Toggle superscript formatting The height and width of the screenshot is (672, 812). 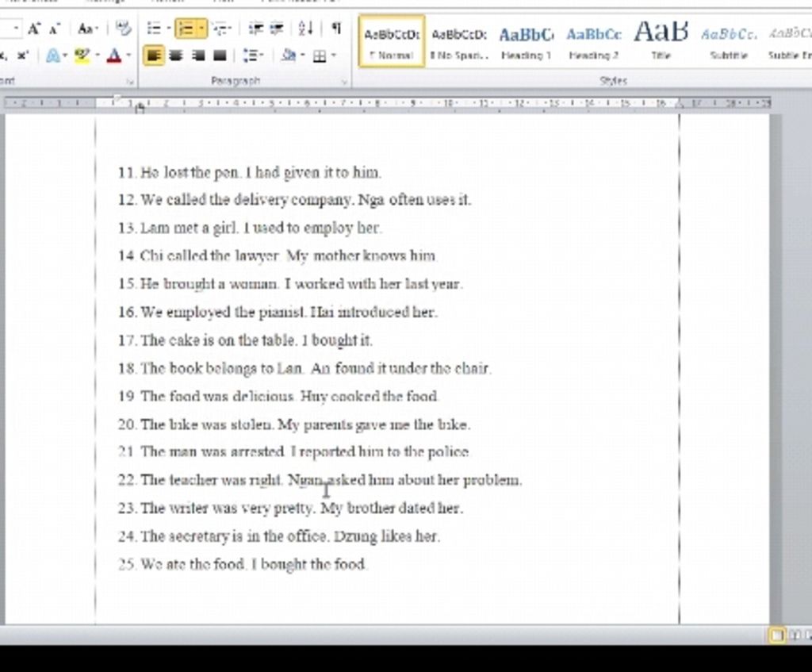point(23,55)
